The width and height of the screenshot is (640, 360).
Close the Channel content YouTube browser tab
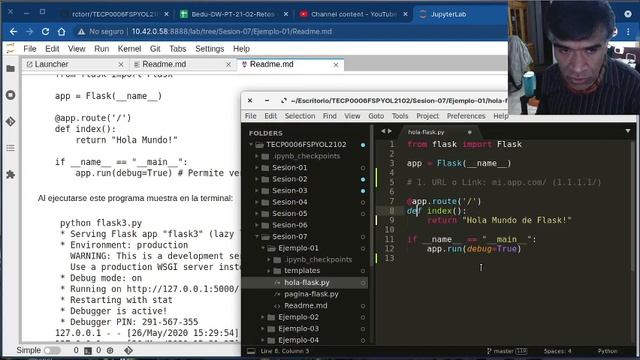[x=405, y=14]
